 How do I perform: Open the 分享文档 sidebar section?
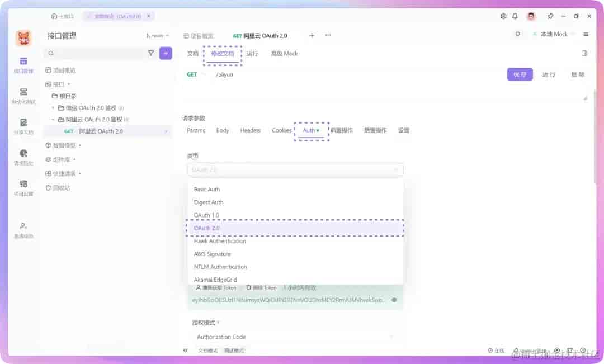point(23,126)
